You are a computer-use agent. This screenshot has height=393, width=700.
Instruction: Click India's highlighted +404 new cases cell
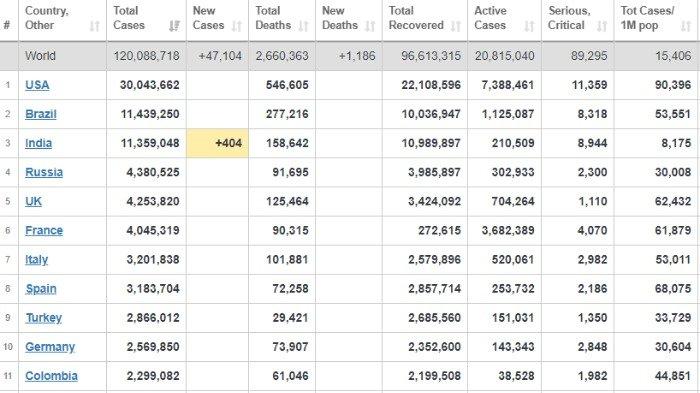(217, 143)
